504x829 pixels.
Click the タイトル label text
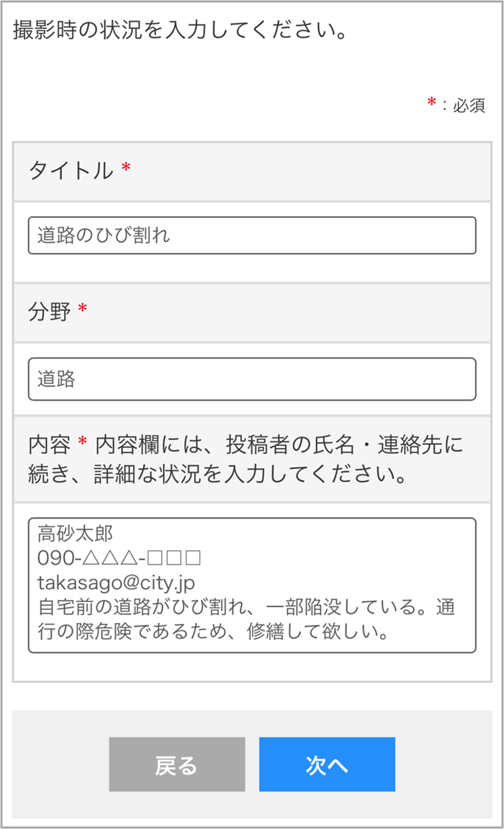click(x=71, y=171)
